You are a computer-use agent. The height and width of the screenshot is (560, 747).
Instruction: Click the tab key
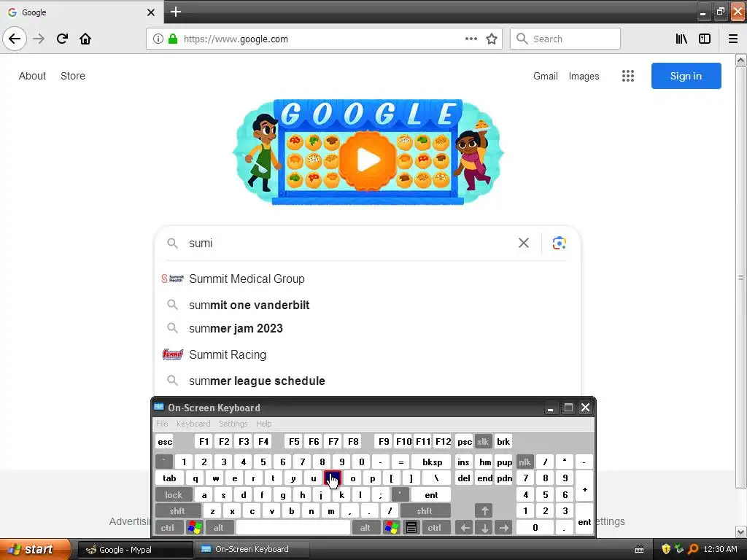coord(169,478)
